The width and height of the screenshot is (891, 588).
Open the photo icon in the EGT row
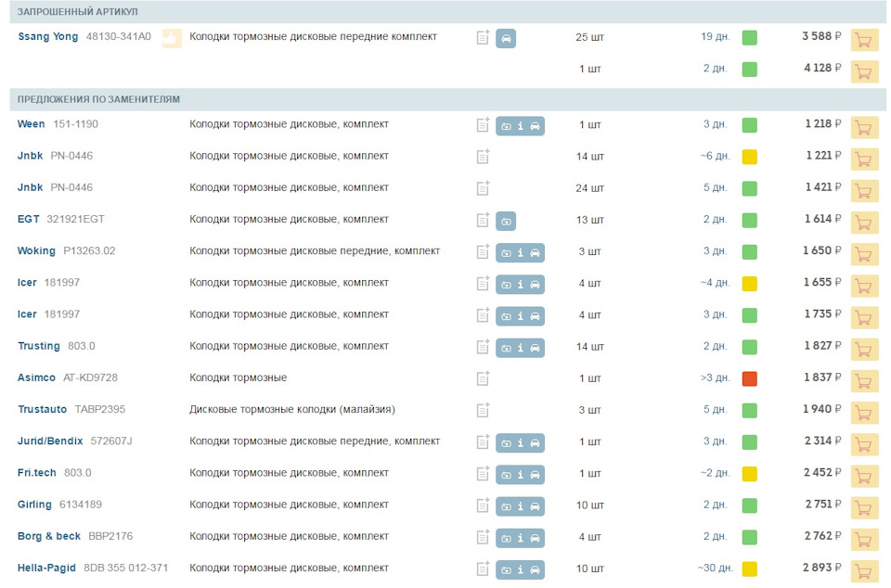point(506,222)
